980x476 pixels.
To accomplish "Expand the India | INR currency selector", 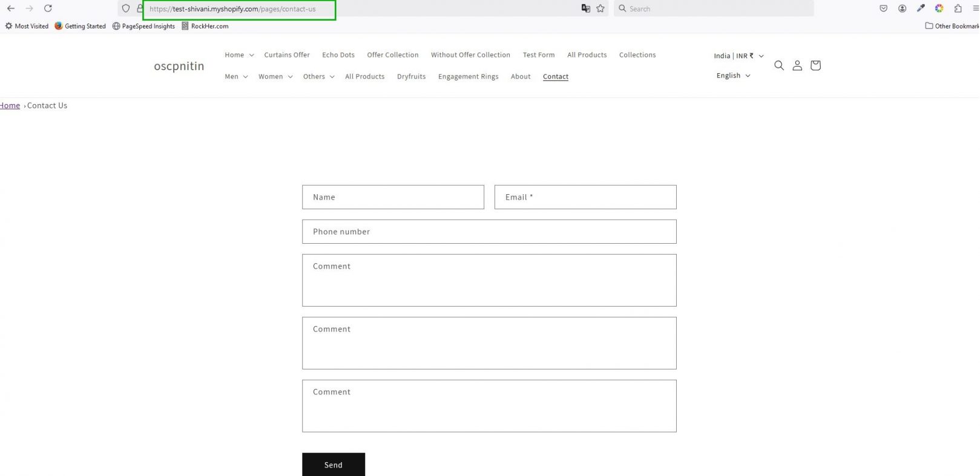I will click(738, 56).
